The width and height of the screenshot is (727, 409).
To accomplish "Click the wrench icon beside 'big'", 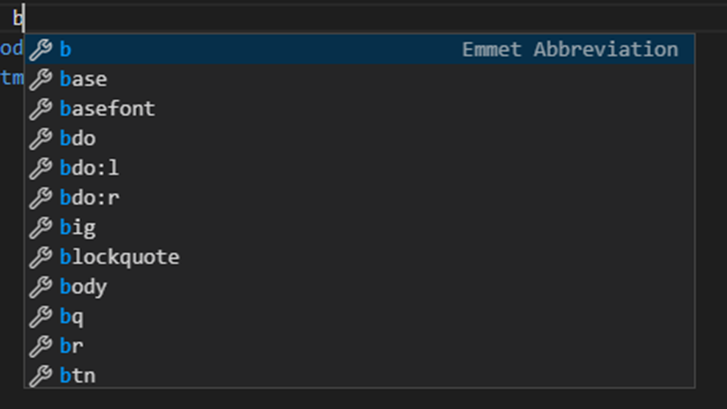I will 41,228.
